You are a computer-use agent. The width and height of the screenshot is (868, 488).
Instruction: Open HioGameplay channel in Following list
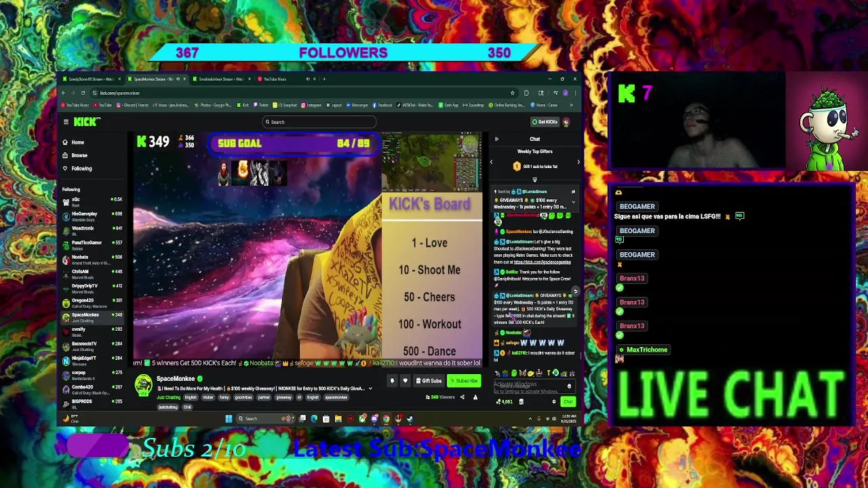(x=92, y=216)
